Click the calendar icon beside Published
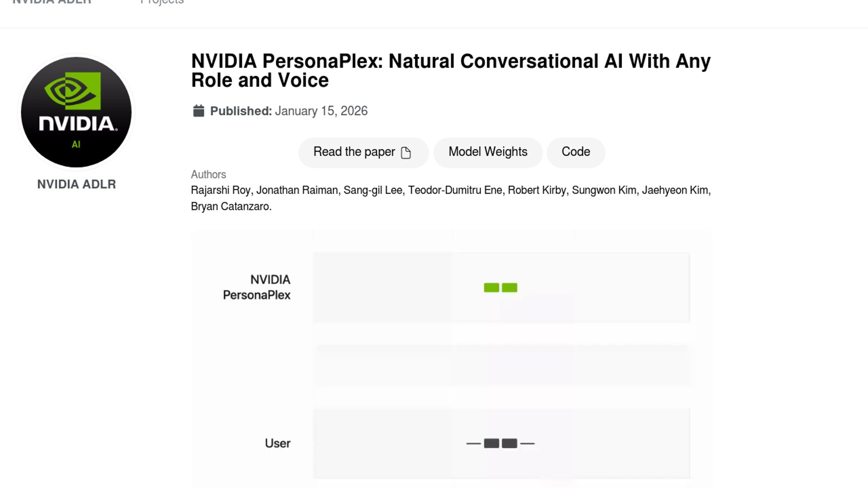This screenshot has width=868, height=488. (198, 111)
